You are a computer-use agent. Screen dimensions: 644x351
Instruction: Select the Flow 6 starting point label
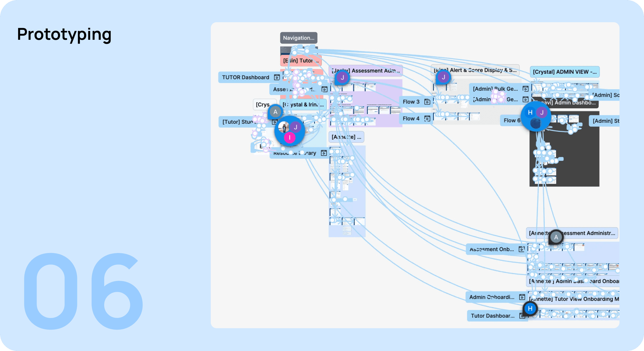coord(511,121)
